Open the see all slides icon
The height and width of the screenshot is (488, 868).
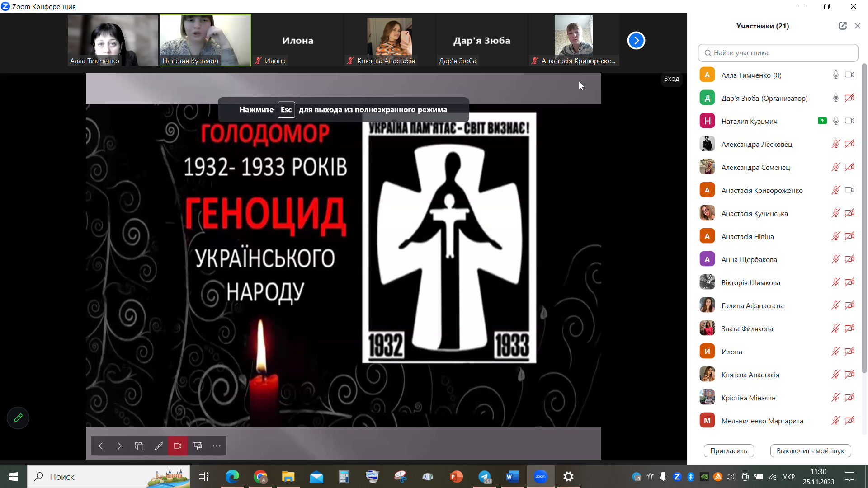point(139,446)
